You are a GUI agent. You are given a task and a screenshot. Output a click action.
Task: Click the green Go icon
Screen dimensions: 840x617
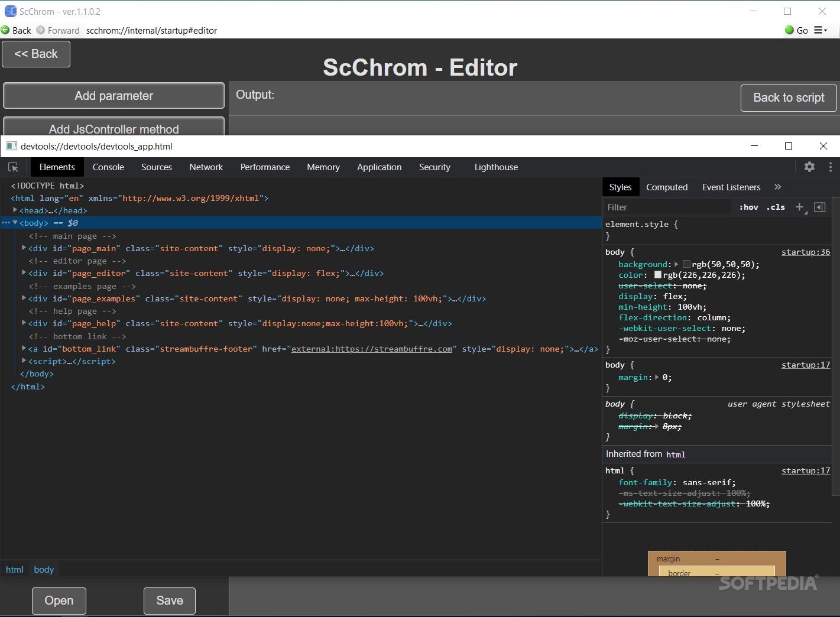[x=789, y=30]
